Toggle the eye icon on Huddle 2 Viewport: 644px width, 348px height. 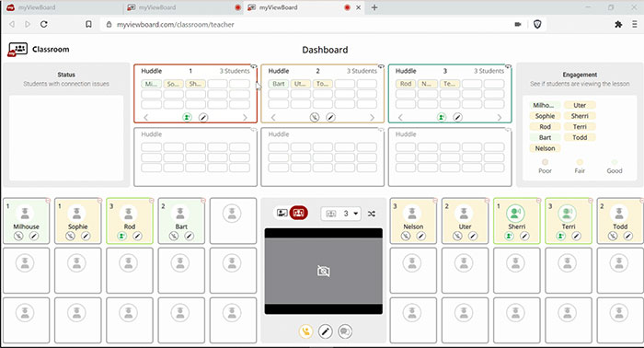coord(381,66)
